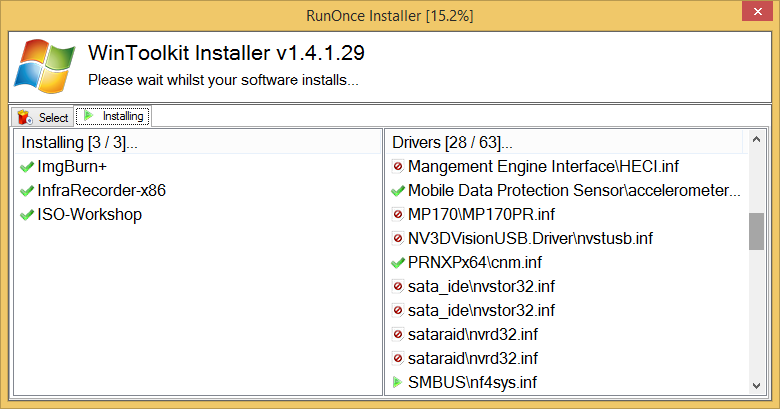
Task: Open the Installing tab
Action: (113, 116)
